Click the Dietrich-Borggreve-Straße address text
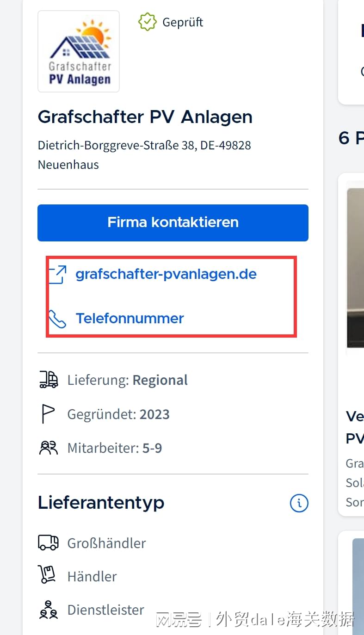Screen dimensions: 364x635 coord(144,154)
